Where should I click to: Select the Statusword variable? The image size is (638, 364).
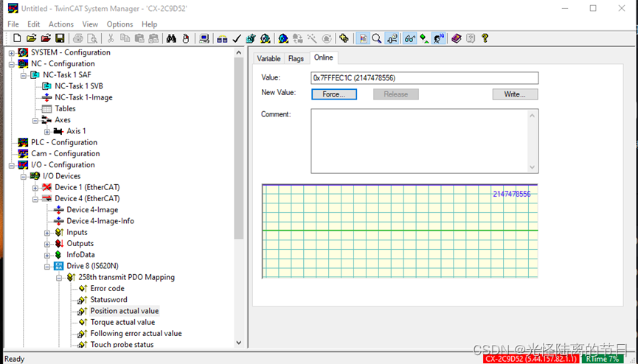108,300
